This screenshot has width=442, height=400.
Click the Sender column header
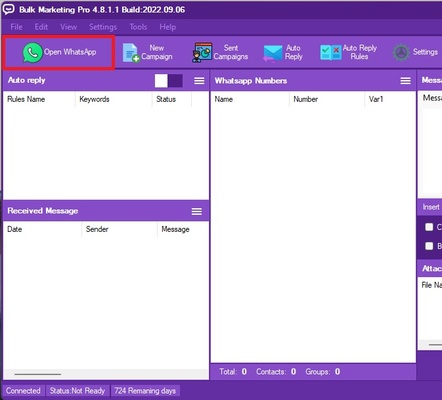[97, 229]
